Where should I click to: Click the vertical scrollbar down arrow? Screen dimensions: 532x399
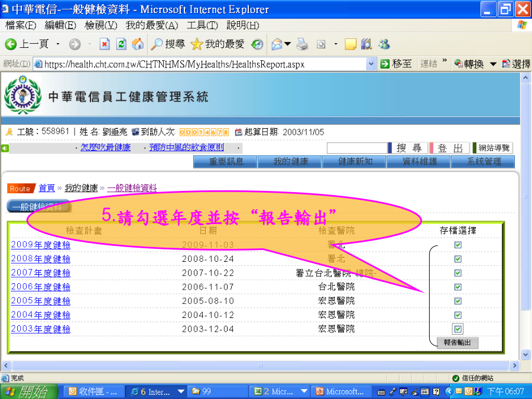(525, 355)
